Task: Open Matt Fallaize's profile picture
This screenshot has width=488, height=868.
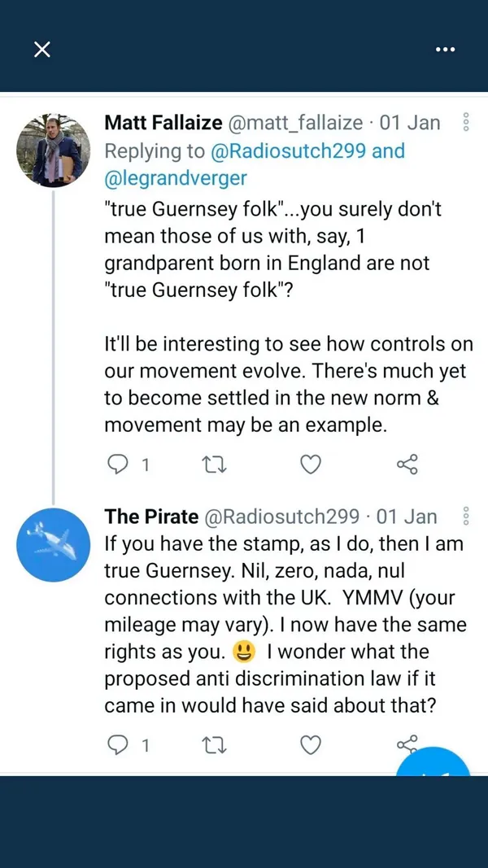Action: (53, 150)
